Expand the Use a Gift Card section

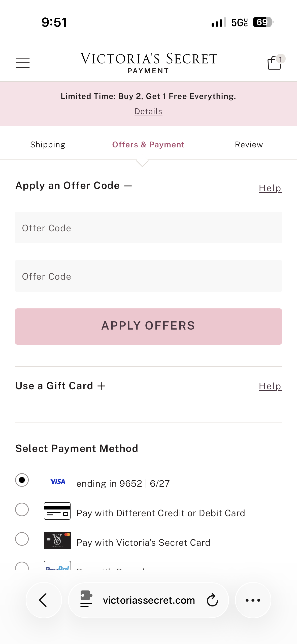coord(101,386)
